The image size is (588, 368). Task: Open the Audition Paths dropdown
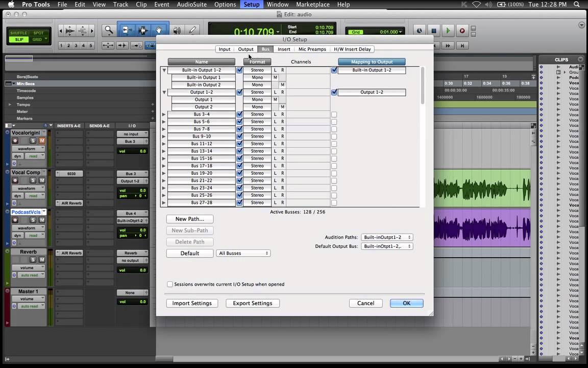[387, 237]
